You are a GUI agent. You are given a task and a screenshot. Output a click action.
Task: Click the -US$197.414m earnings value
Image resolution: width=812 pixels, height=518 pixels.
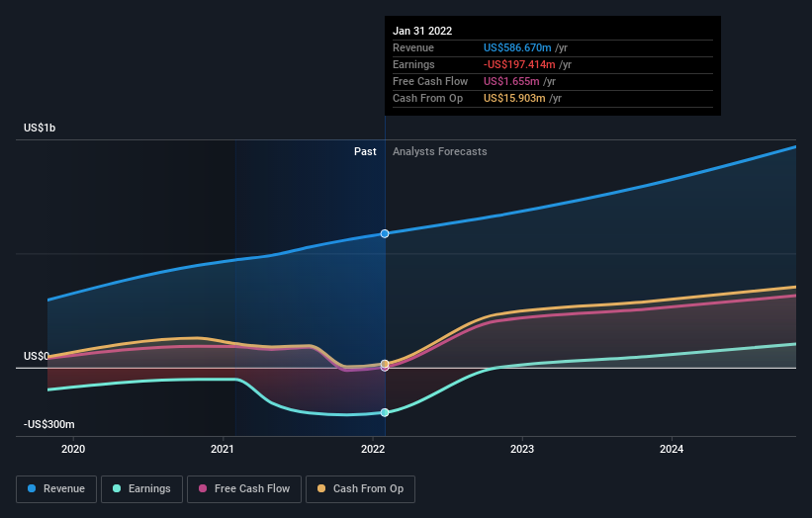point(519,64)
